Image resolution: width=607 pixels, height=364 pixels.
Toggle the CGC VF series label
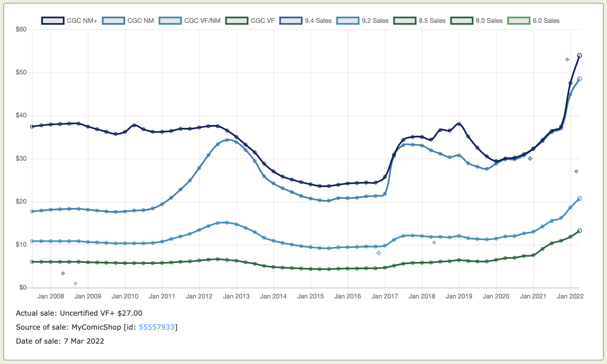[x=263, y=21]
